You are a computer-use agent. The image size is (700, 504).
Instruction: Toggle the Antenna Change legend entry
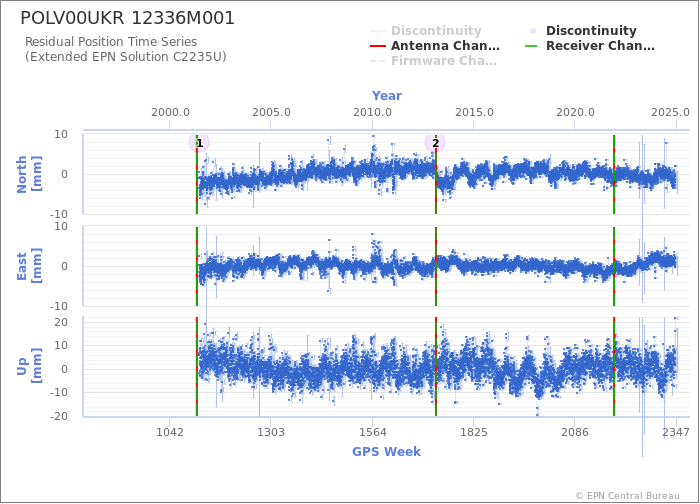pos(435,46)
